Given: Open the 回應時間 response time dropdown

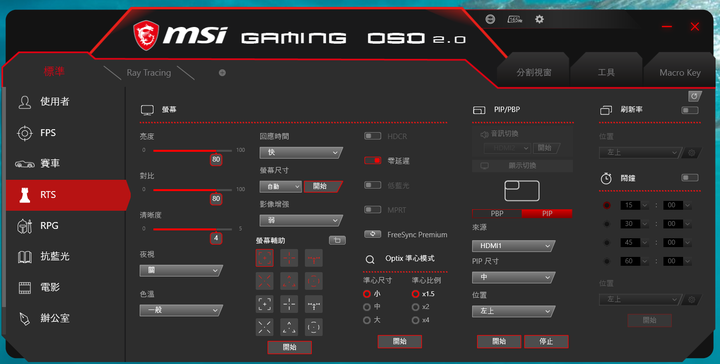Looking at the screenshot, I should (301, 152).
